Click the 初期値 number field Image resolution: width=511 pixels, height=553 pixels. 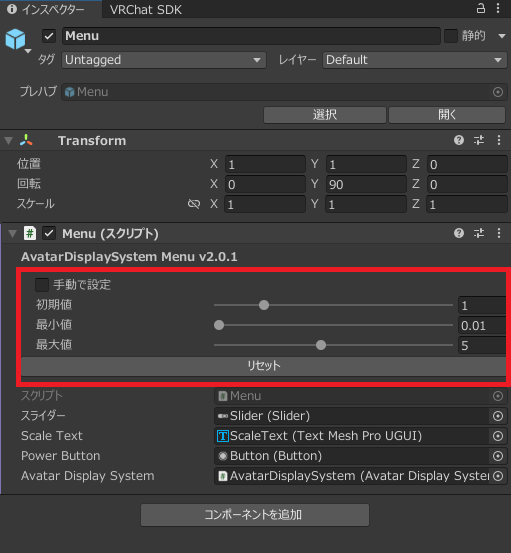coord(482,305)
